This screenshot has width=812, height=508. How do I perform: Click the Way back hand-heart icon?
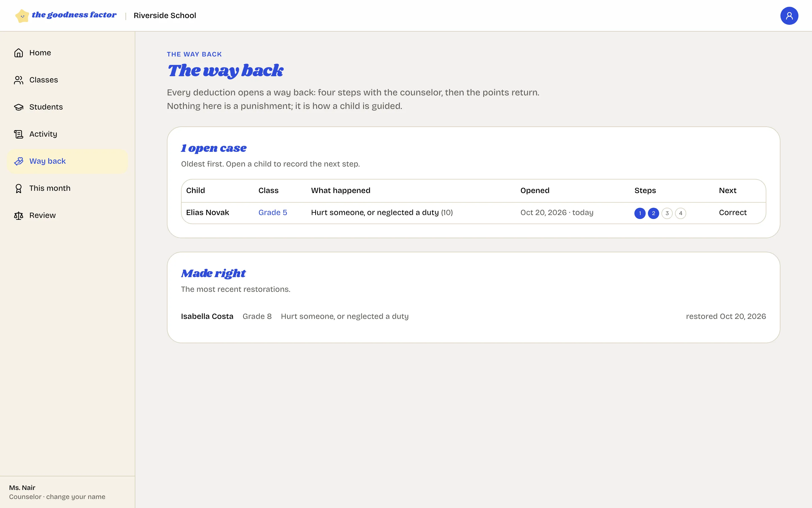click(x=18, y=161)
